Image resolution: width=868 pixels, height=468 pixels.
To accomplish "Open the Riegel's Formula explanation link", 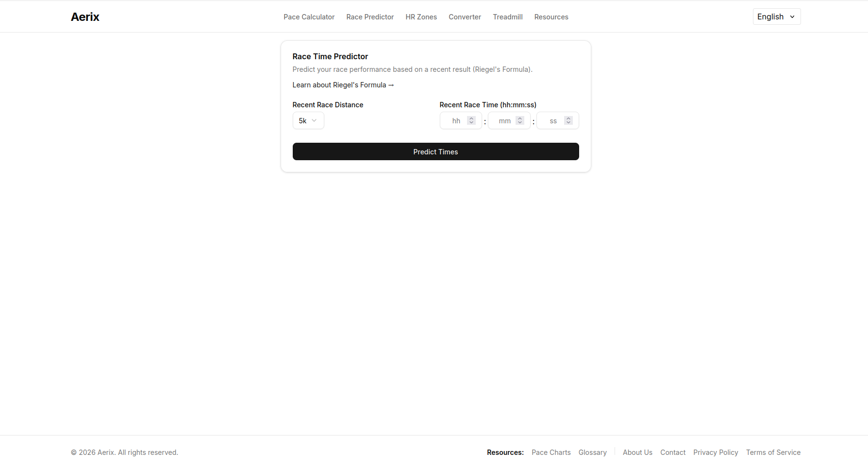I will [343, 84].
